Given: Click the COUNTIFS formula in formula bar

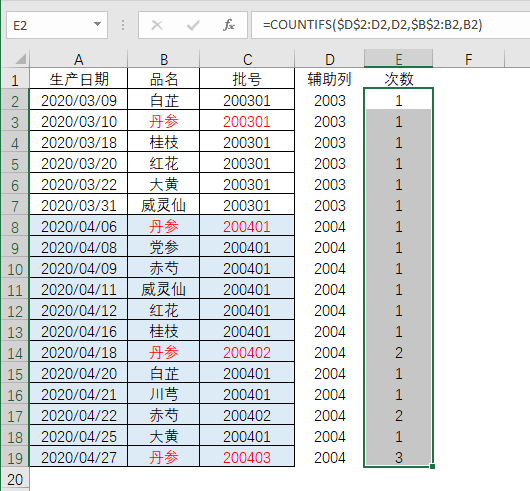Looking at the screenshot, I should click(372, 25).
